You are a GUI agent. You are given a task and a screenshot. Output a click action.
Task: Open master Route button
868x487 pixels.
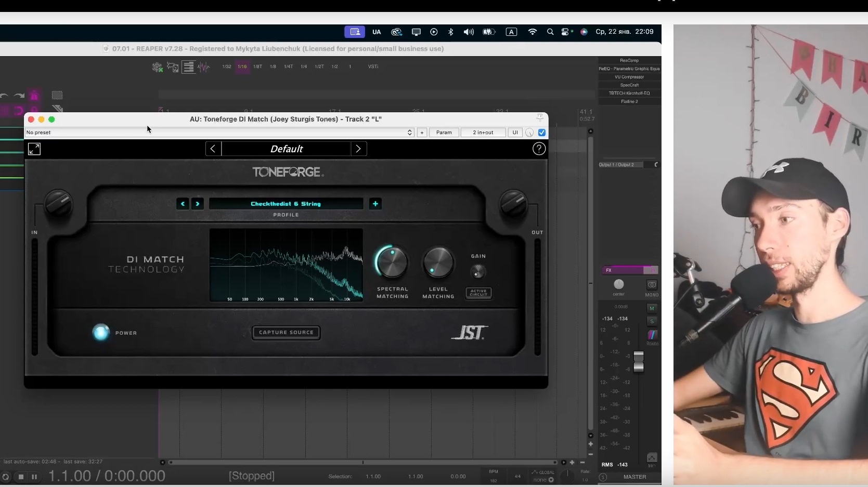(652, 335)
